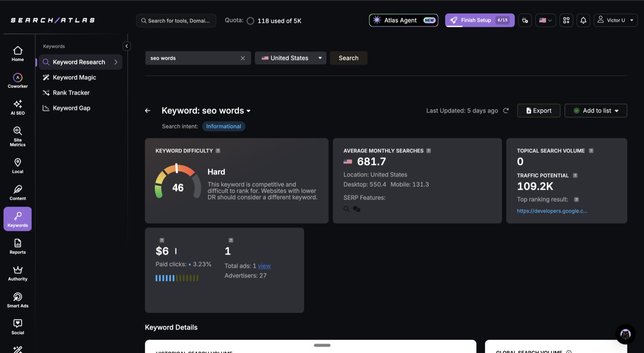Screen dimensions: 644x353
Task: Click the keyword difficulty gauge showing 46
Action: click(x=178, y=181)
